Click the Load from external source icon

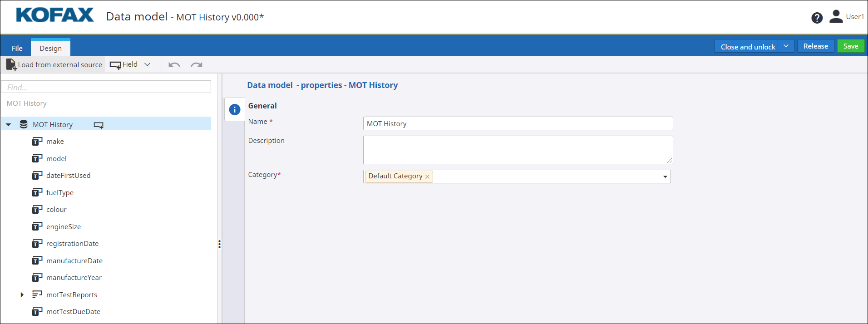click(x=11, y=65)
